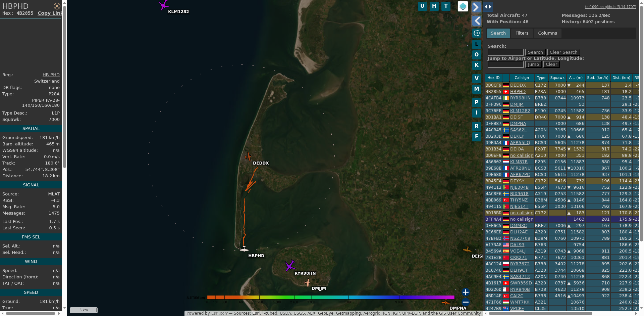Click the altitude color legend bar
This screenshot has height=316, width=644.
331,298
